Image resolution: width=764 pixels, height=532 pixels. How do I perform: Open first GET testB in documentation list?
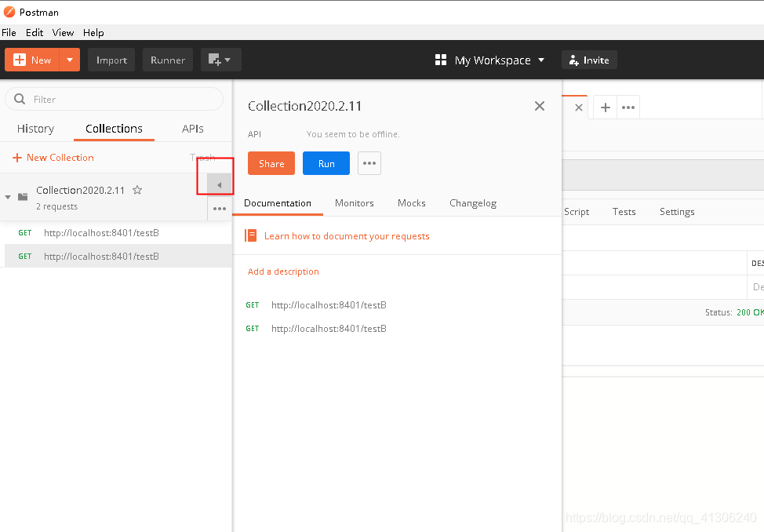[316, 305]
